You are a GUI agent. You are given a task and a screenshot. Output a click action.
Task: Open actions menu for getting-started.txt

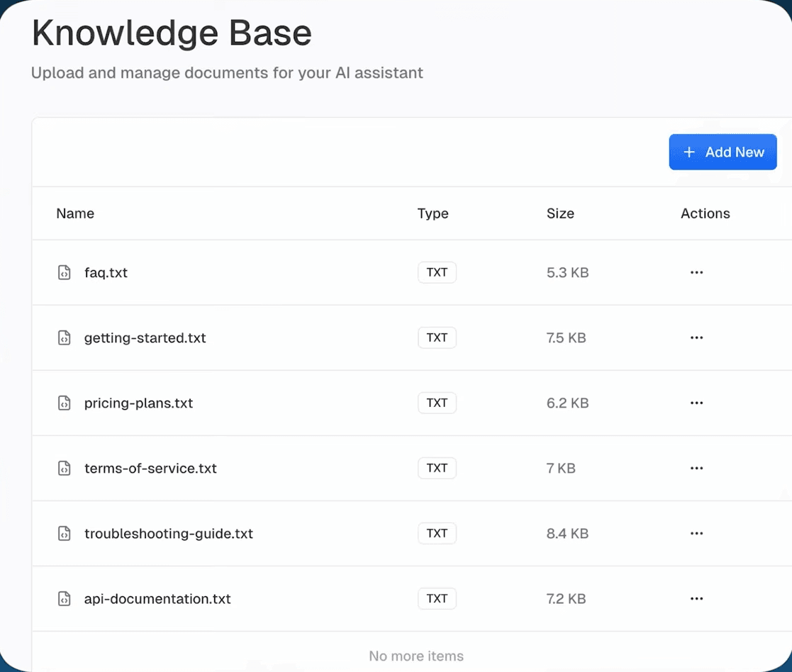click(x=696, y=338)
